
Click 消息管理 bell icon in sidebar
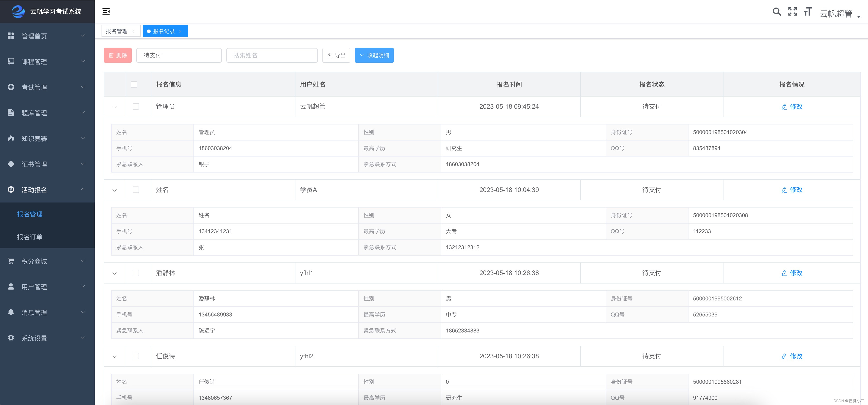tap(11, 312)
